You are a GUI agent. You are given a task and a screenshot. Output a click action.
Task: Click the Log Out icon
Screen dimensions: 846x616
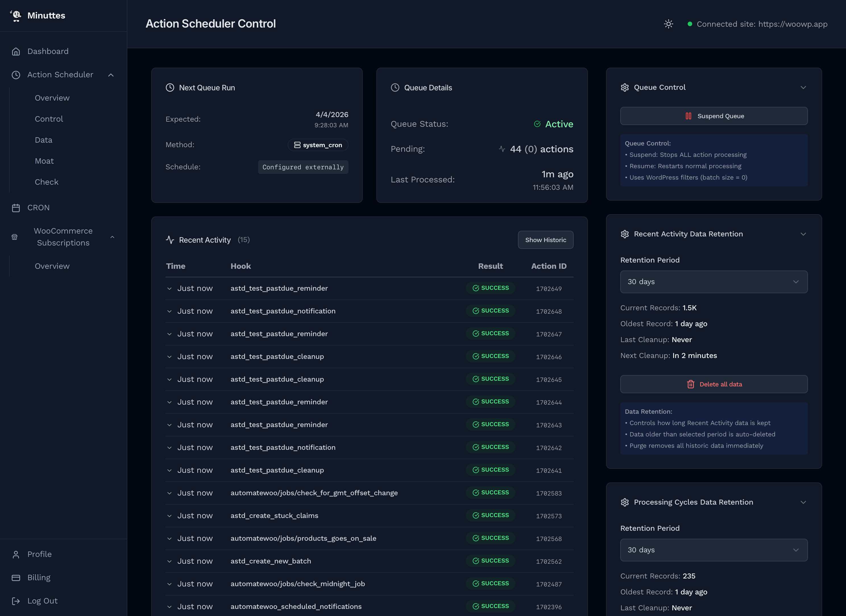pos(16,600)
